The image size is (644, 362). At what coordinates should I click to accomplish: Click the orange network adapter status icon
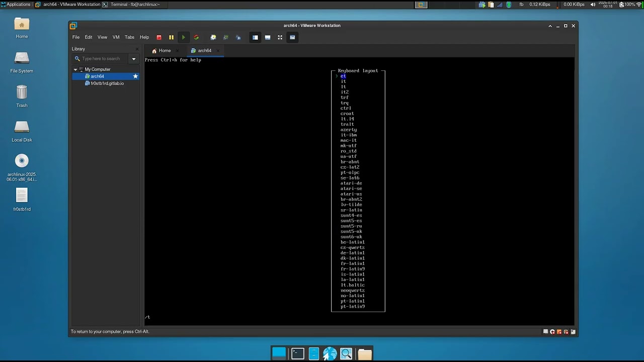pyautogui.click(x=559, y=332)
